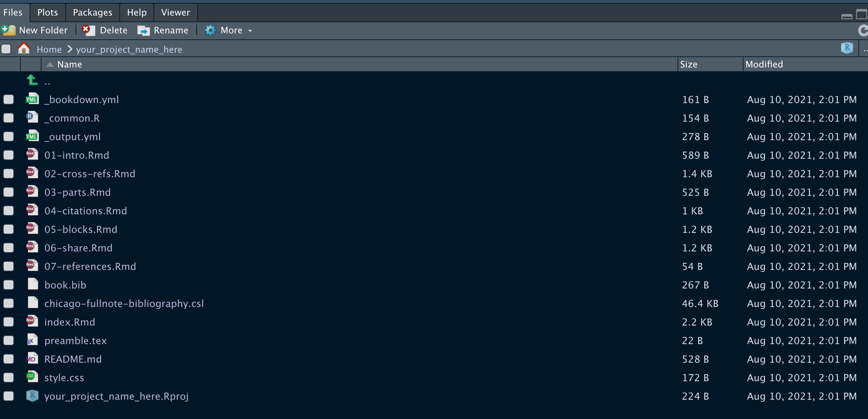Screen dimensions: 868x419
Task: Click the TeX icon of preamble.tex
Action: click(32, 340)
